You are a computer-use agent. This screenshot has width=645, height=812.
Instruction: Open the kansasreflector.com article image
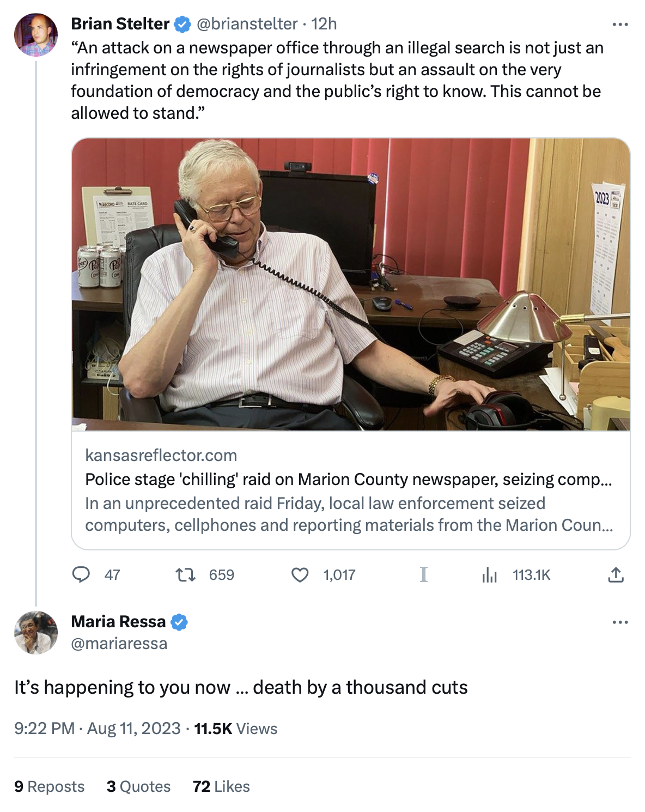click(x=350, y=284)
